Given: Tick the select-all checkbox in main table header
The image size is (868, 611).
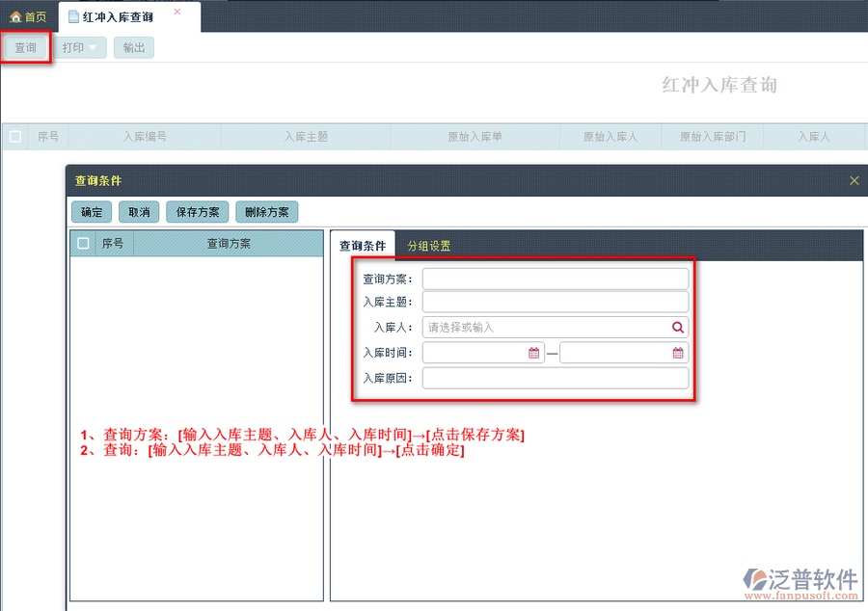Looking at the screenshot, I should pyautogui.click(x=15, y=137).
